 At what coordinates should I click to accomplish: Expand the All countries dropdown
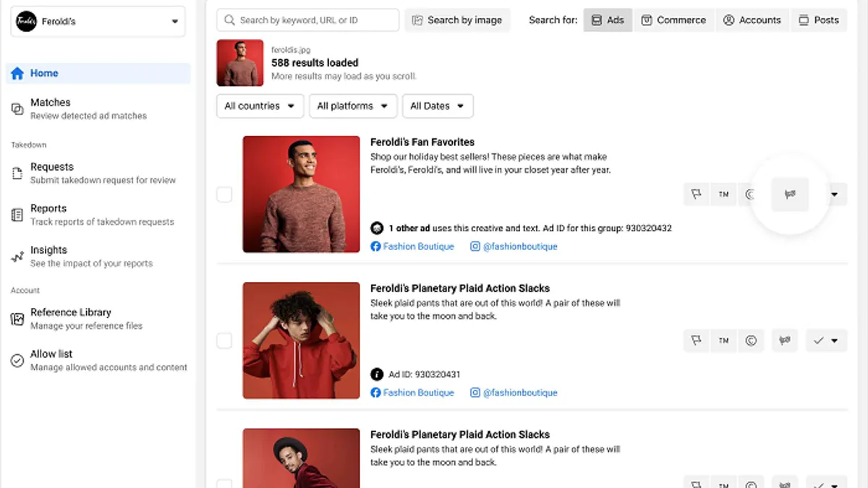tap(260, 106)
